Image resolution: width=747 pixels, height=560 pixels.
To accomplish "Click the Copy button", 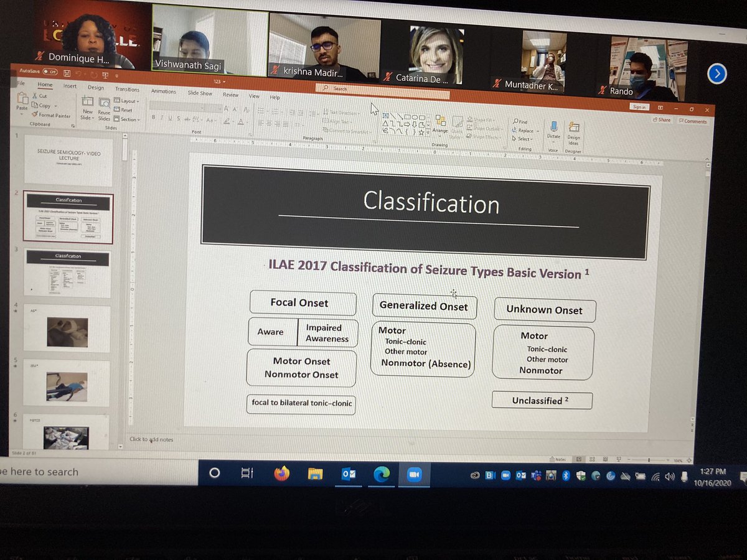I will click(41, 105).
